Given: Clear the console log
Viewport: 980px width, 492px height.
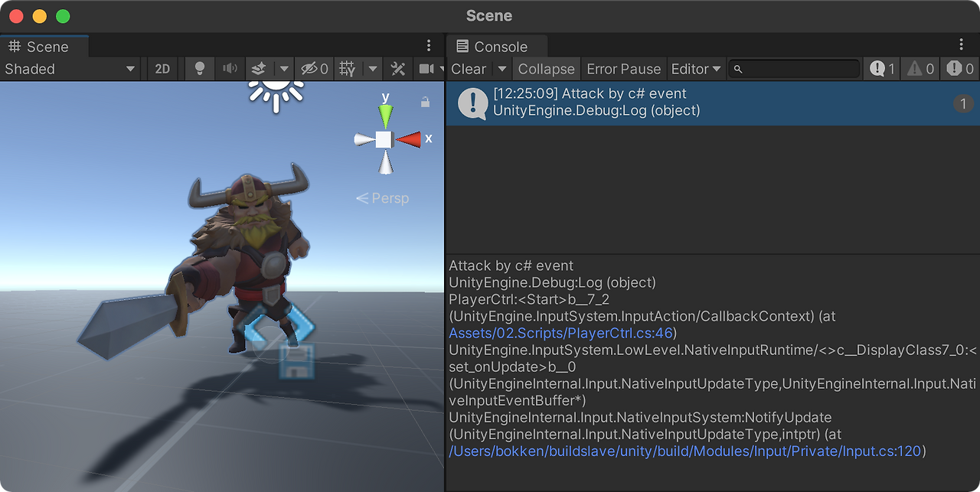Looking at the screenshot, I should tap(469, 69).
